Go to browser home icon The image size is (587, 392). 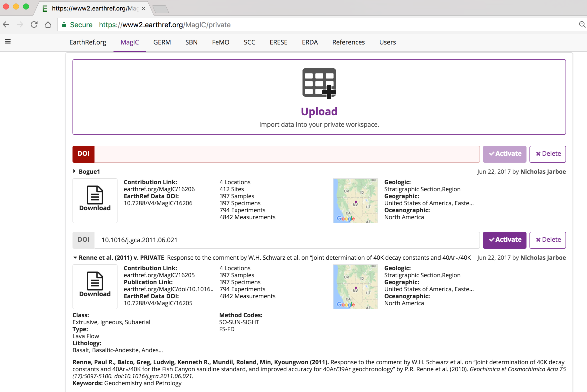[48, 24]
